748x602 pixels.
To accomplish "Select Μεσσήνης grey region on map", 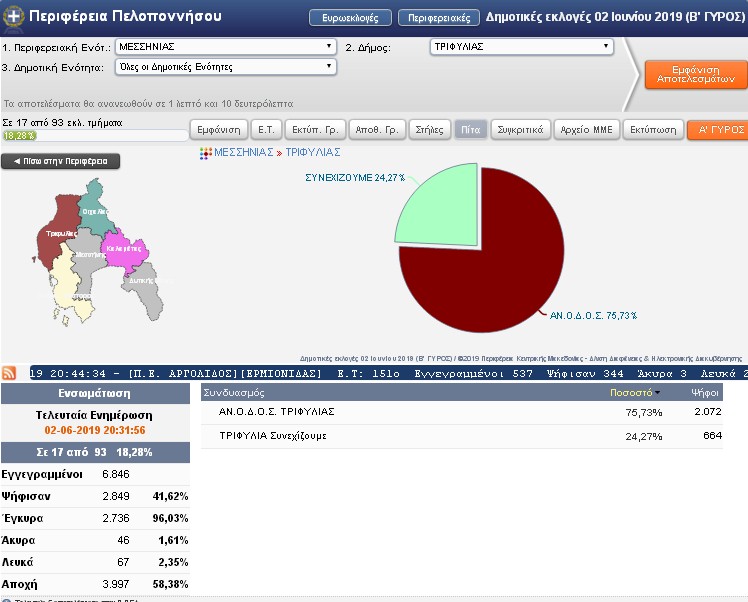I will 85,260.
